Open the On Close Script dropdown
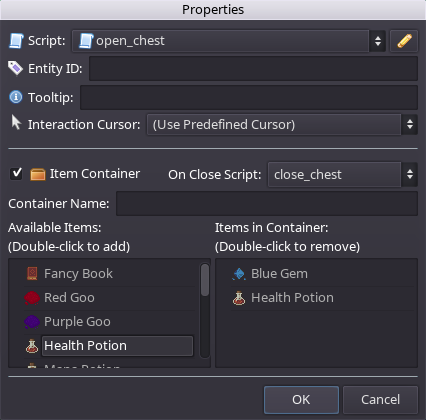 (343, 174)
